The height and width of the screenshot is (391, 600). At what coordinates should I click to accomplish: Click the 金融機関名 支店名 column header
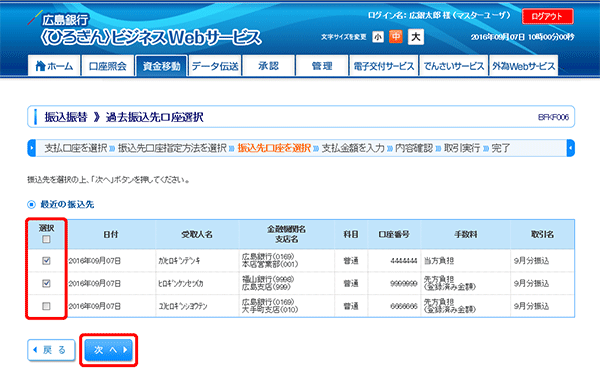click(x=287, y=234)
